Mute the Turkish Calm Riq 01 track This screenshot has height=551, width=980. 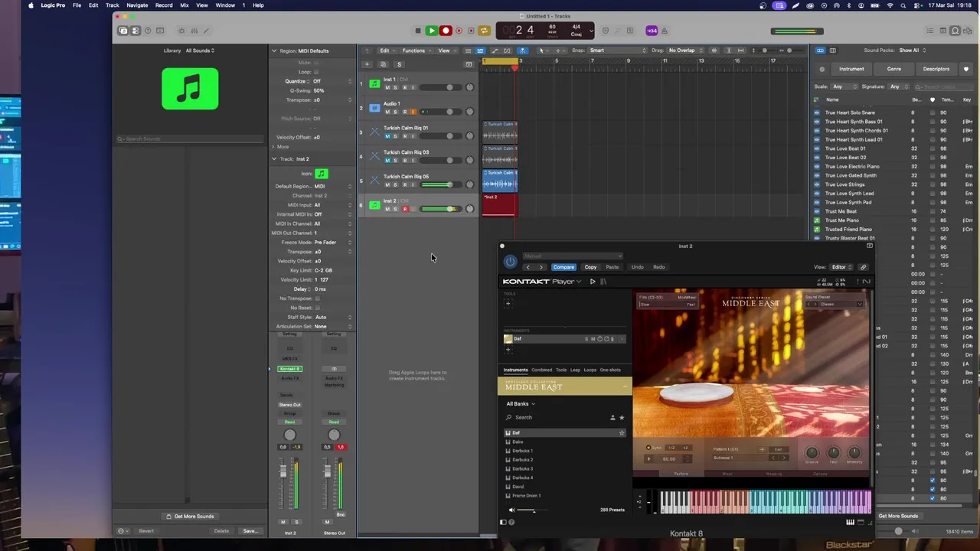[387, 136]
